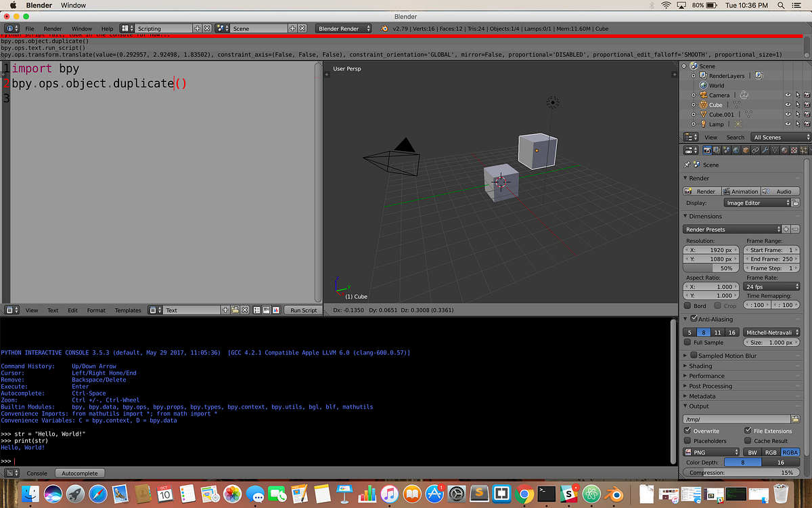
Task: Open the Texture checkered icon in properties
Action: [x=794, y=150]
